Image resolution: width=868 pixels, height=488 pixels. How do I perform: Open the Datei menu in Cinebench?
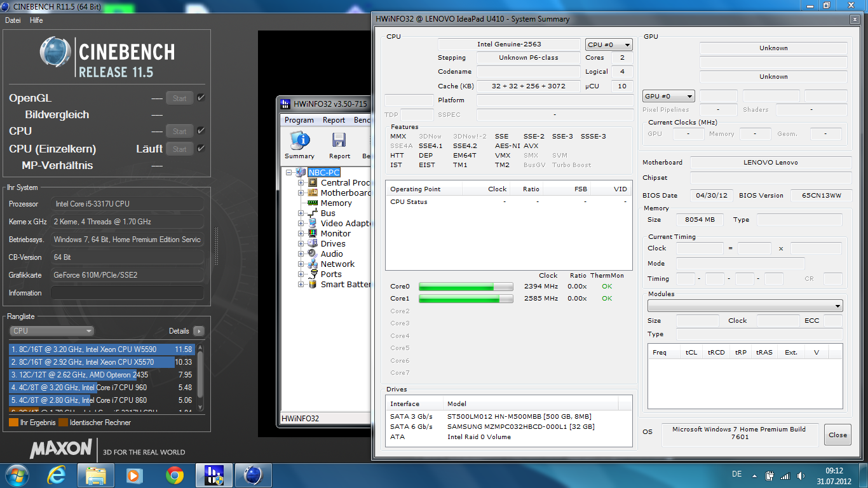[13, 20]
